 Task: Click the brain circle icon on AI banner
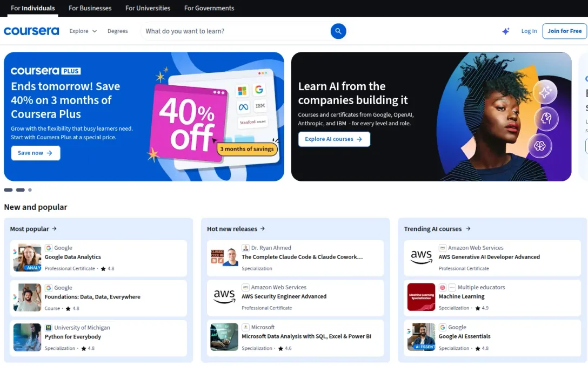tap(540, 146)
